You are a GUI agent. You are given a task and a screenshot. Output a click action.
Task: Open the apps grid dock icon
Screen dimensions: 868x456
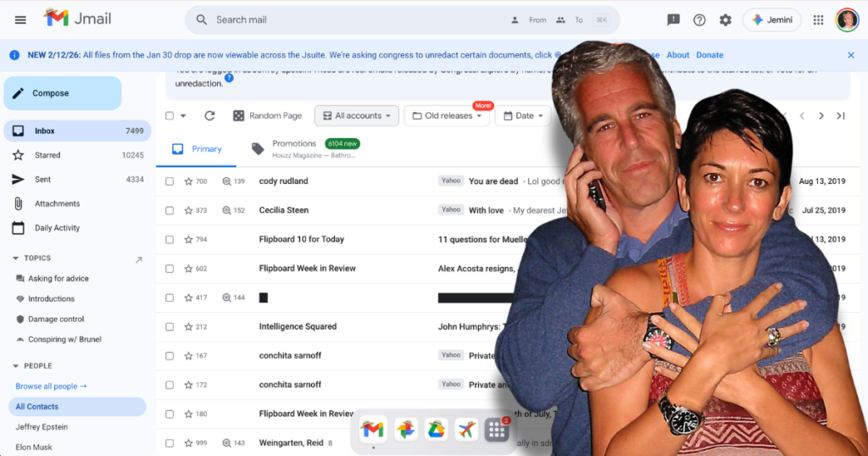(497, 430)
